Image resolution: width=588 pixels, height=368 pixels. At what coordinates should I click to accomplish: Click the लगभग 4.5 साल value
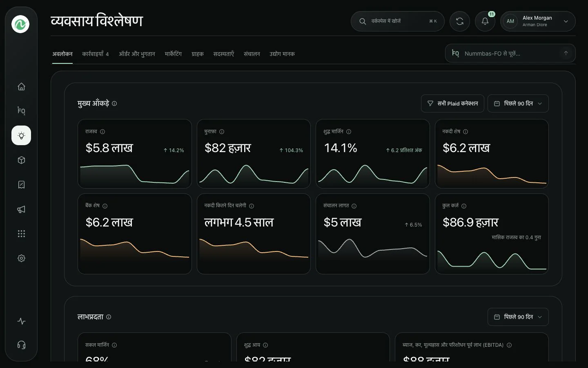click(x=239, y=222)
